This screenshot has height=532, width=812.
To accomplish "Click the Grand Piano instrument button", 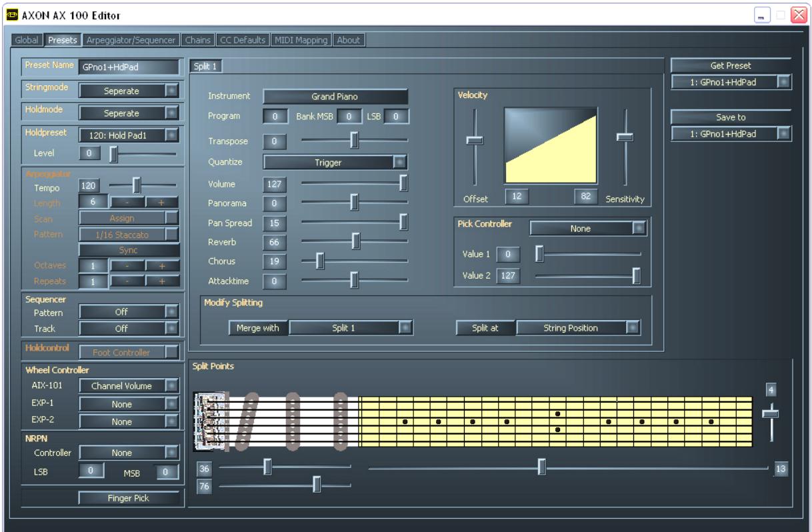I will click(x=335, y=96).
